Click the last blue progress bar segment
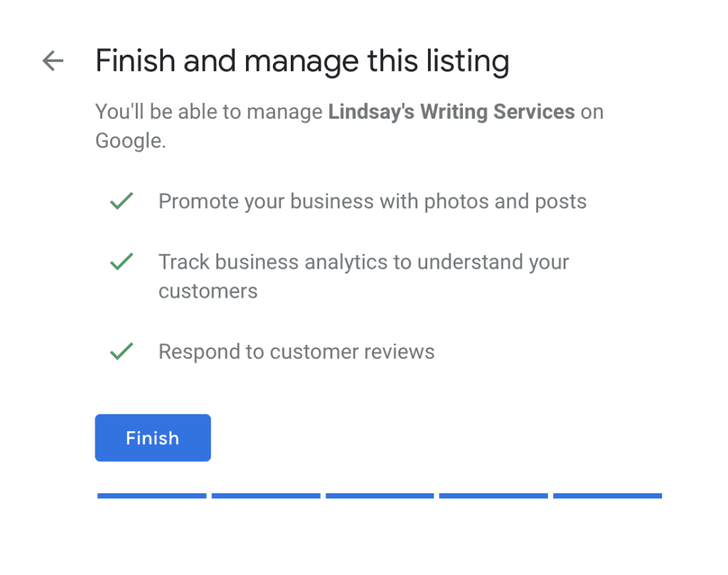Screen dimensions: 728x575 pyautogui.click(x=607, y=495)
